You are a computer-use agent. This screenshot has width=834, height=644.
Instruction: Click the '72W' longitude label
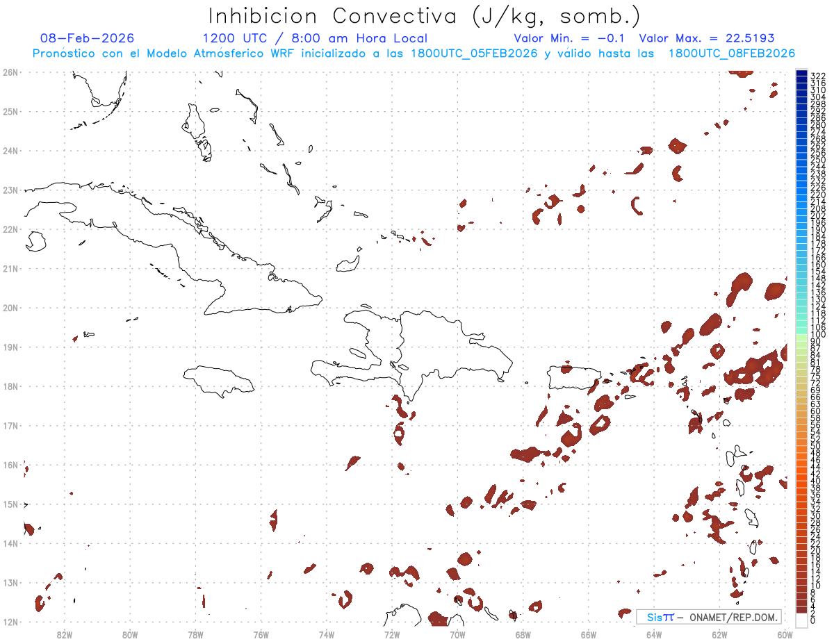click(x=392, y=634)
